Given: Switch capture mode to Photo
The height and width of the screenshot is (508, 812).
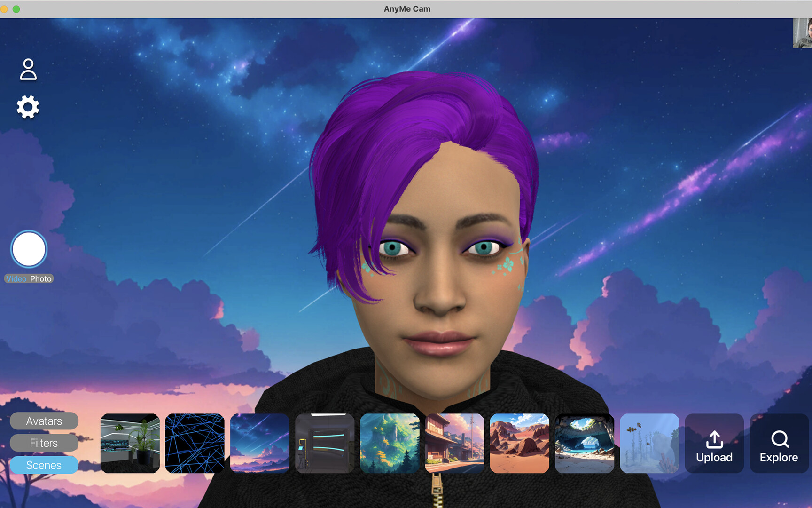Looking at the screenshot, I should click(40, 278).
